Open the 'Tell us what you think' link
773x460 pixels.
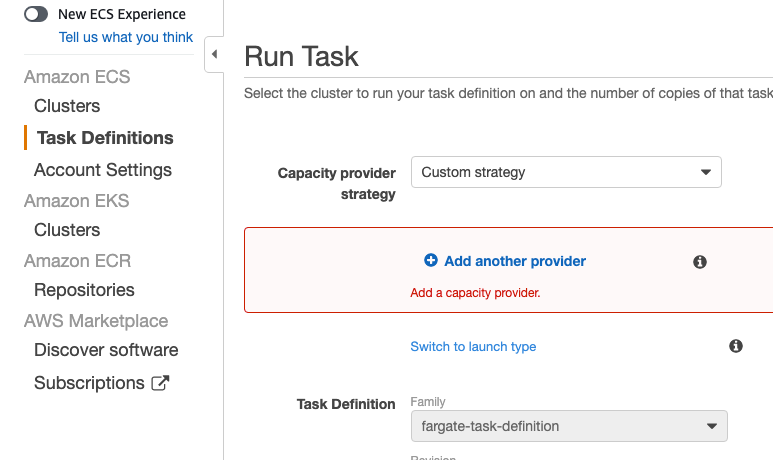126,37
